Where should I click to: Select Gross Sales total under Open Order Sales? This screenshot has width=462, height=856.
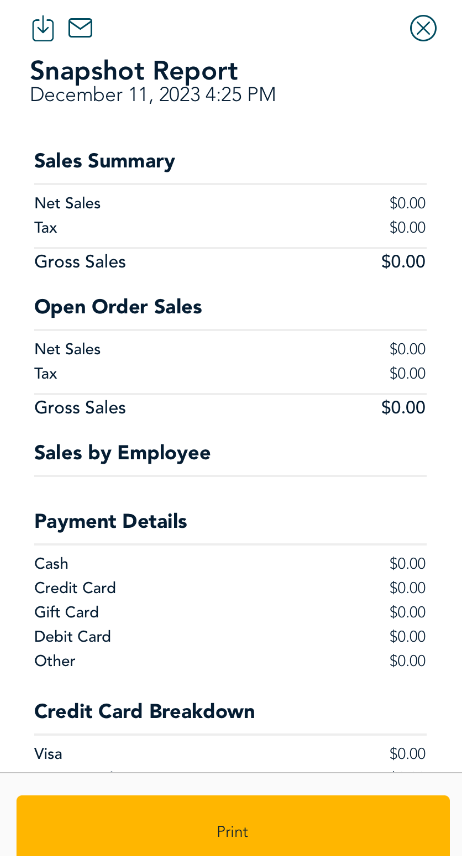click(x=230, y=407)
